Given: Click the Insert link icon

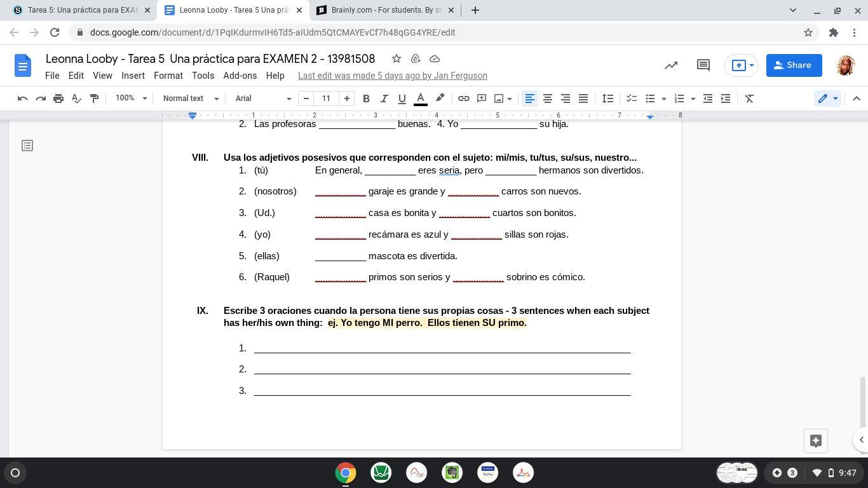Looking at the screenshot, I should (x=464, y=98).
